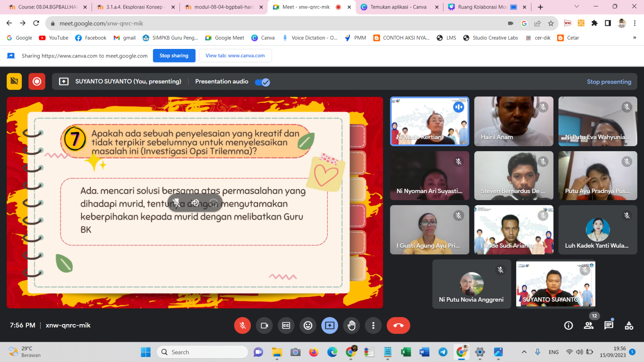Viewport: 644px width, 362px height.
Task: Toggle the camera on or off
Action: (264, 326)
